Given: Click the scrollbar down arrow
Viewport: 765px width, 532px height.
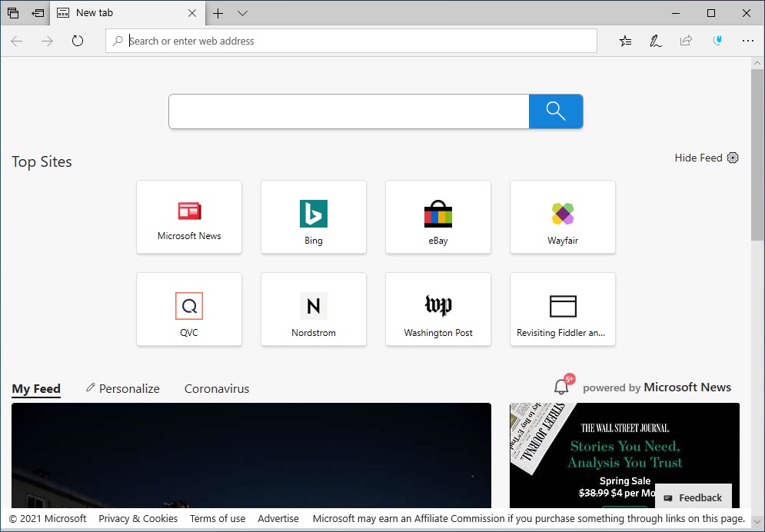Looking at the screenshot, I should [x=757, y=522].
